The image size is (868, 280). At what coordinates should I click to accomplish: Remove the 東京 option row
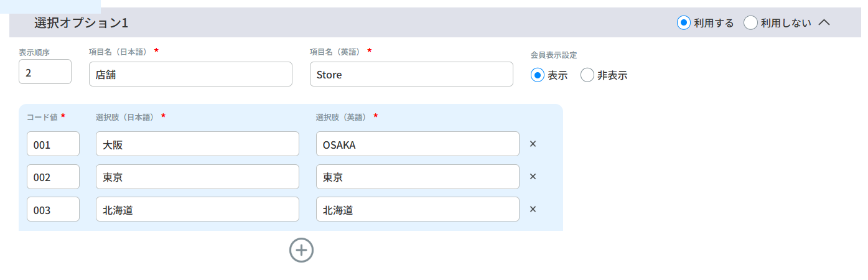(533, 177)
